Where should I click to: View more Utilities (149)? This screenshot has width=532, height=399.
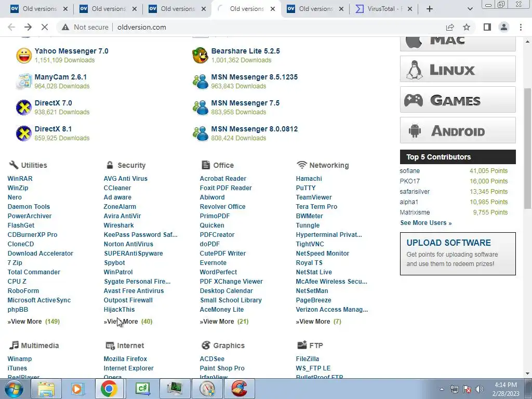pos(34,321)
